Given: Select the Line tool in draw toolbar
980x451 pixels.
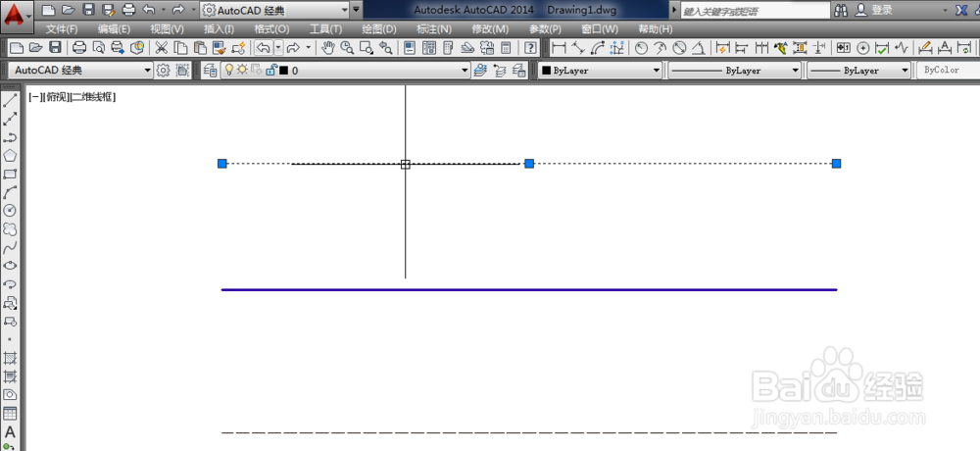Looking at the screenshot, I should click(x=10, y=100).
